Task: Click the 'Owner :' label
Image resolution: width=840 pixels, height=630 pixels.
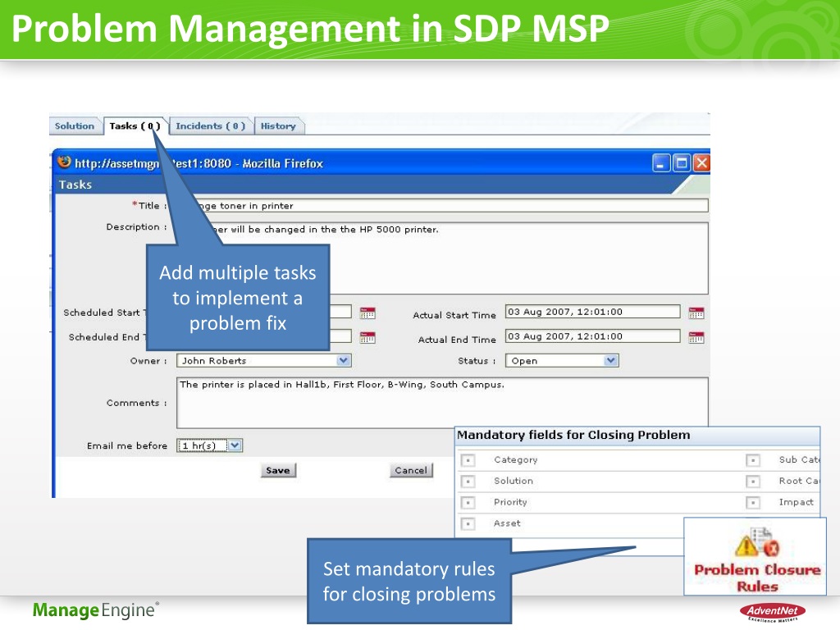Action: pyautogui.click(x=148, y=361)
